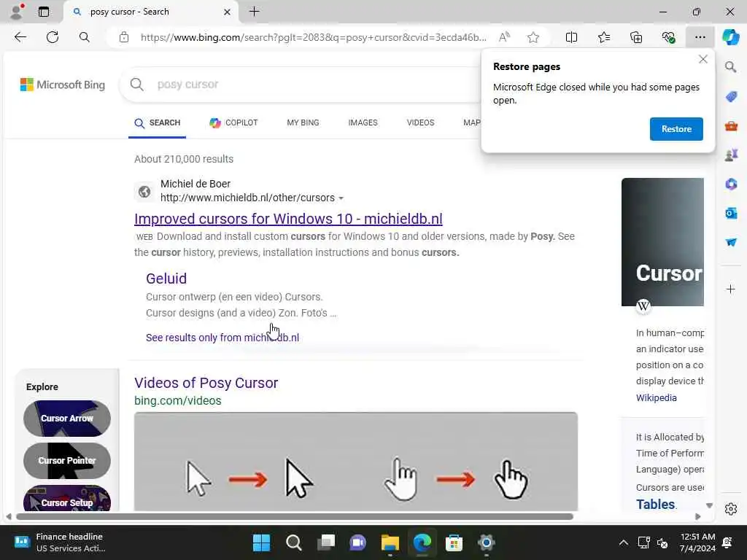Open the Tables link in side panel
Viewport: 747px width, 560px height.
(656, 504)
